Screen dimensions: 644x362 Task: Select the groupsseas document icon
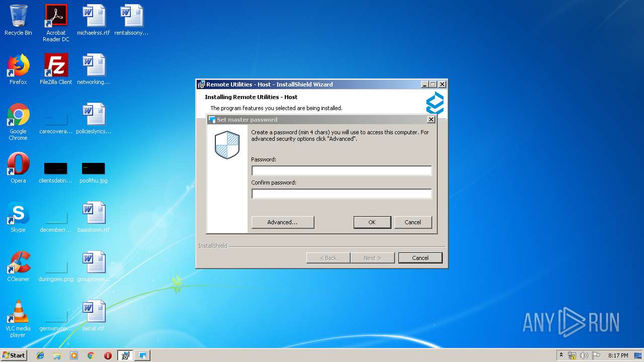pos(94,266)
